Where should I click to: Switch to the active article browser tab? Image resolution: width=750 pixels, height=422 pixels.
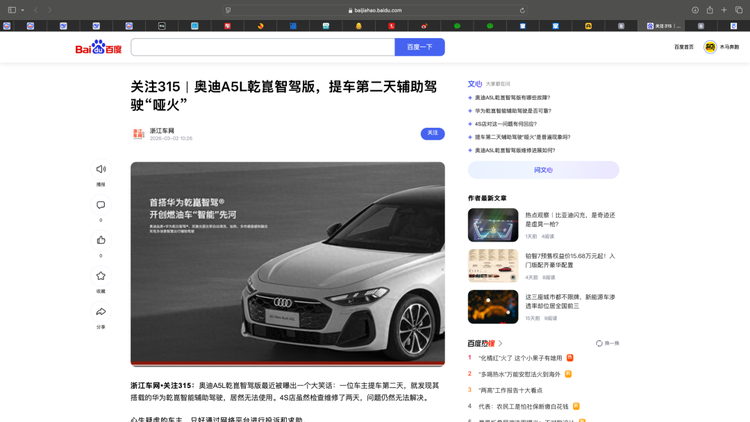tap(663, 26)
